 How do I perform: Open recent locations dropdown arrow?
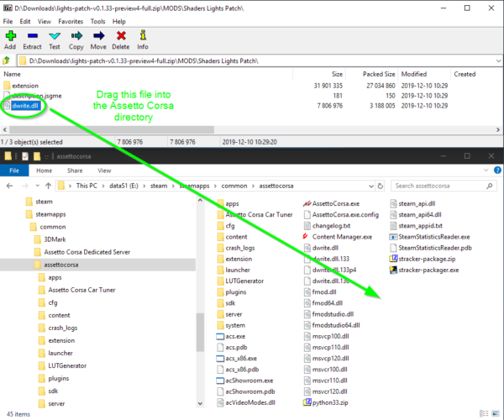(x=38, y=186)
